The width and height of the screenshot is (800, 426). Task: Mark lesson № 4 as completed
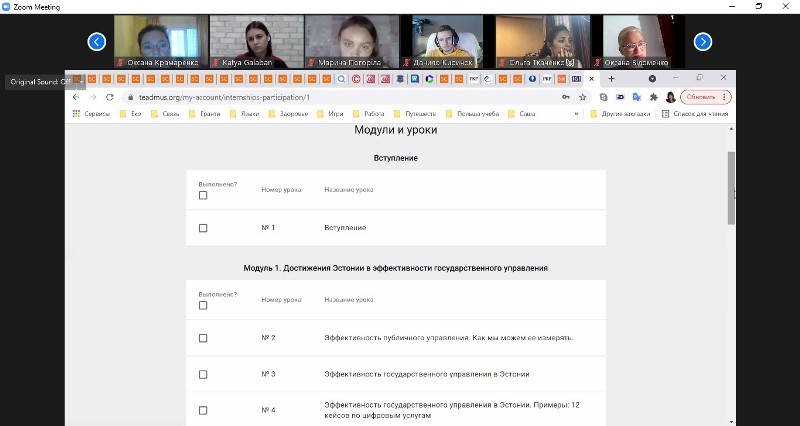[203, 410]
